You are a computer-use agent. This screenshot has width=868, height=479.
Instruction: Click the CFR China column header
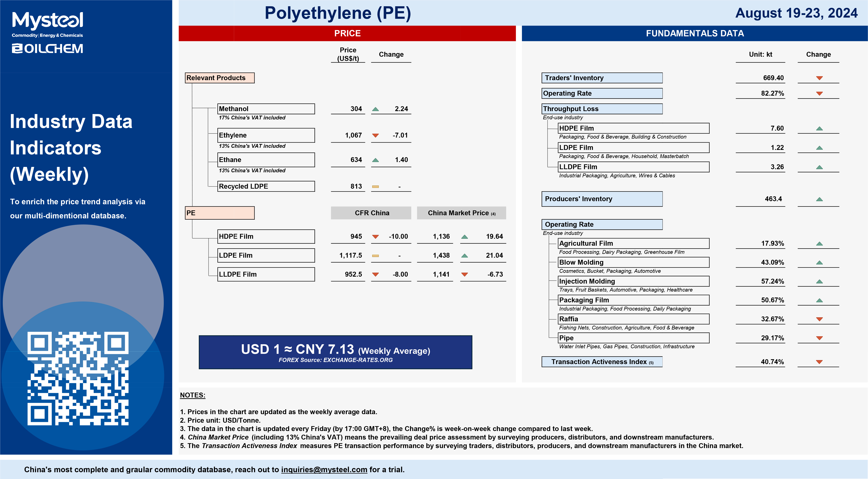pos(371,213)
